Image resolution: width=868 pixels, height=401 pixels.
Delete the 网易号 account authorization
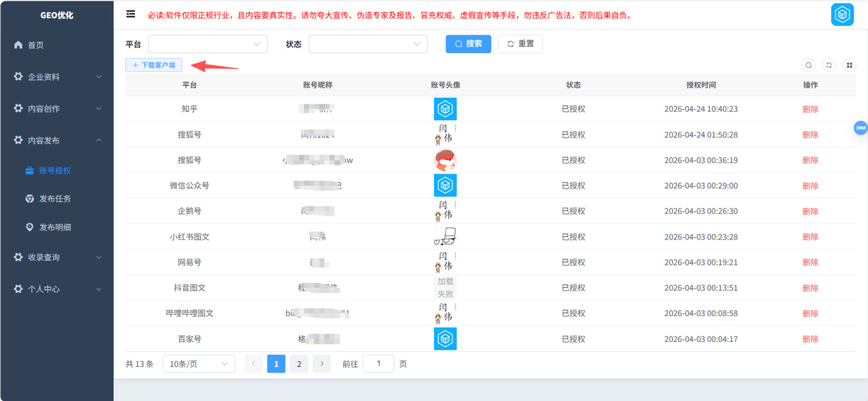click(x=810, y=263)
